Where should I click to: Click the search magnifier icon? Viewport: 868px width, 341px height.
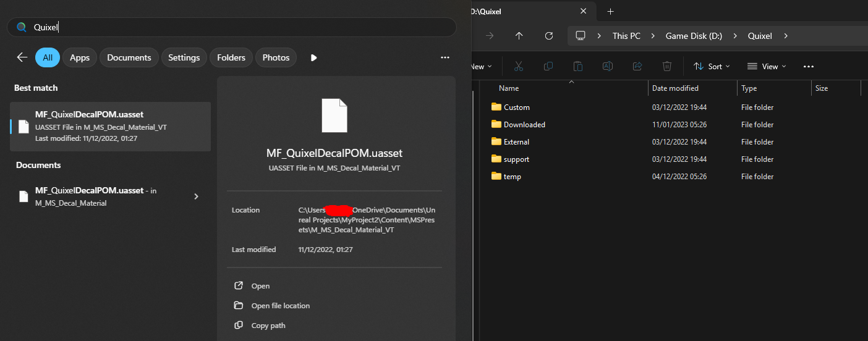point(22,27)
